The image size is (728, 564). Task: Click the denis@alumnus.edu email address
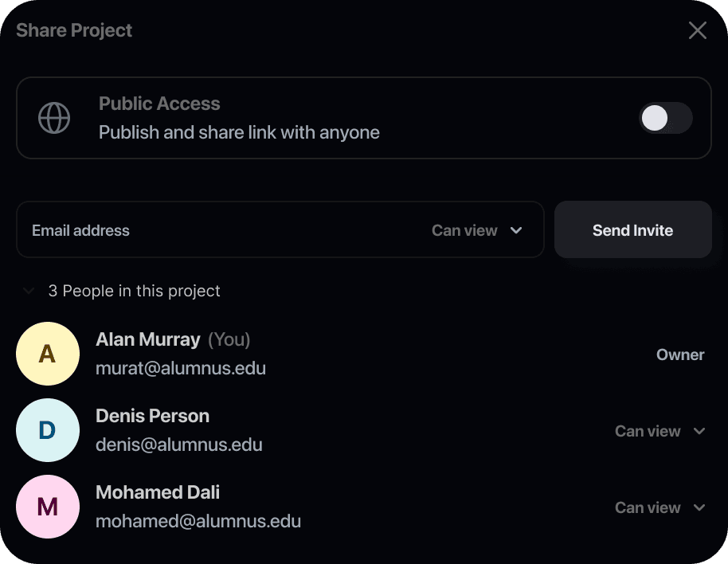tap(179, 445)
